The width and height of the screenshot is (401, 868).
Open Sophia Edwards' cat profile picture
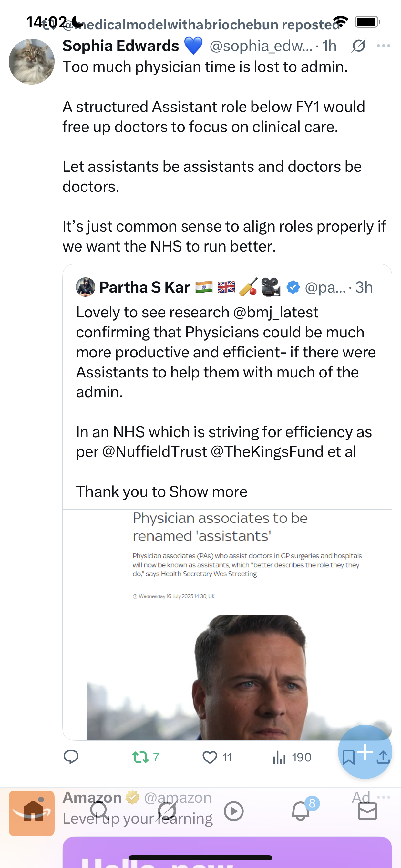tap(32, 61)
